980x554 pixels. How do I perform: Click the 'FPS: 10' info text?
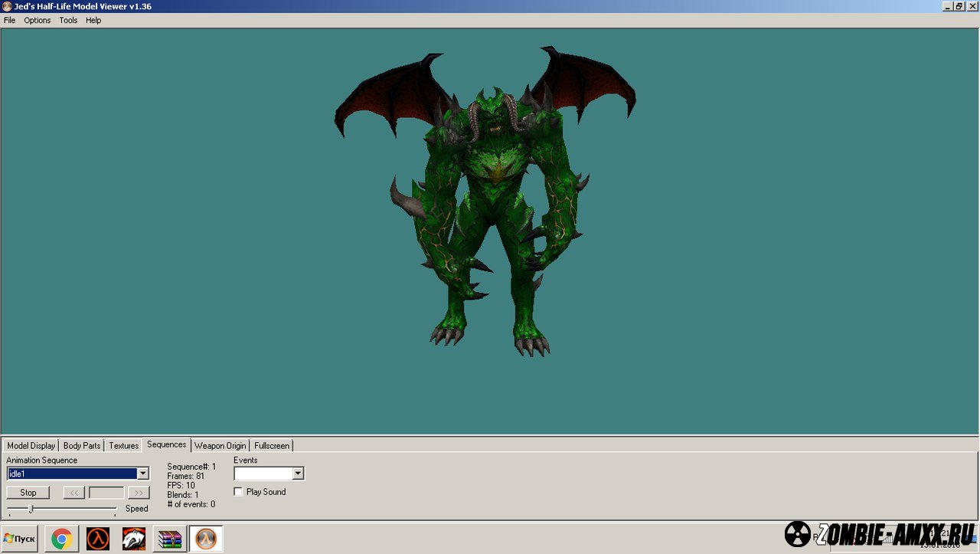pyautogui.click(x=181, y=485)
